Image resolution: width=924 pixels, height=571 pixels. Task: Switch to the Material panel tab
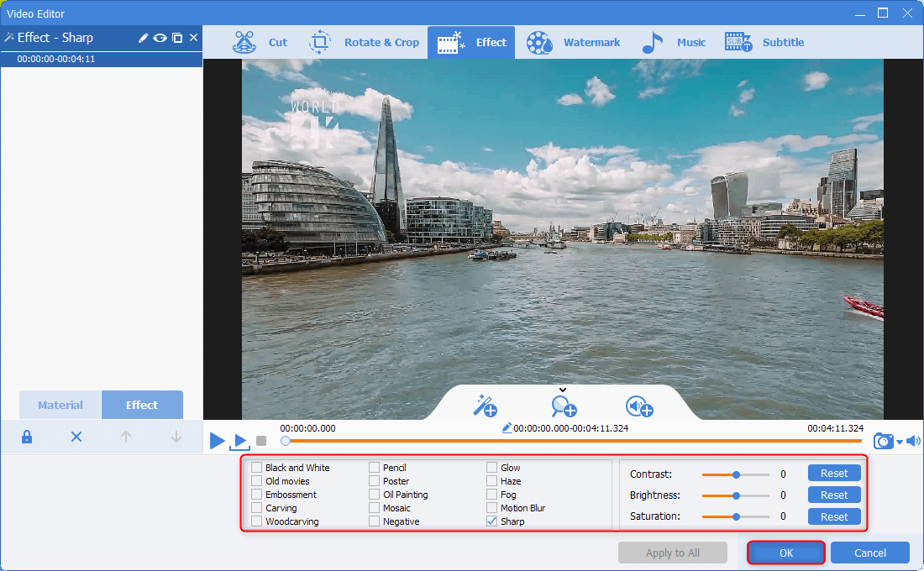[x=60, y=405]
